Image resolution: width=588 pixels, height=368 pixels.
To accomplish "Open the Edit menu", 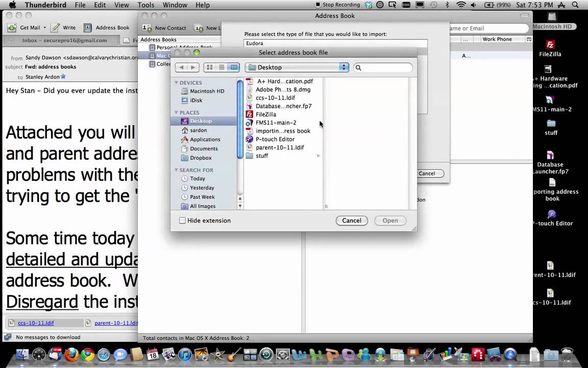I will pyautogui.click(x=100, y=5).
